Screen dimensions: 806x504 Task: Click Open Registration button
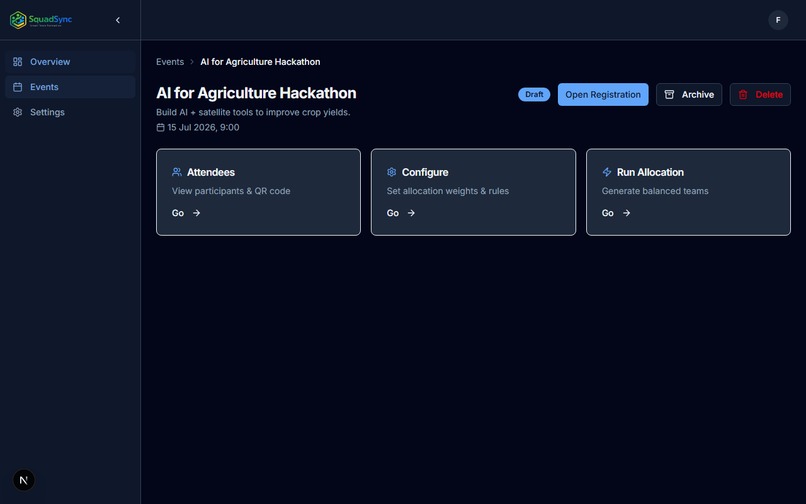[603, 95]
